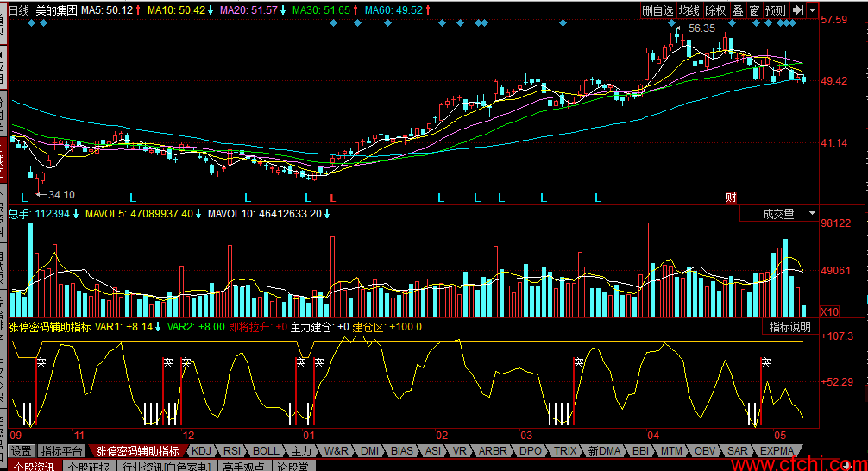Open the 论股堂 tab

coord(292,466)
